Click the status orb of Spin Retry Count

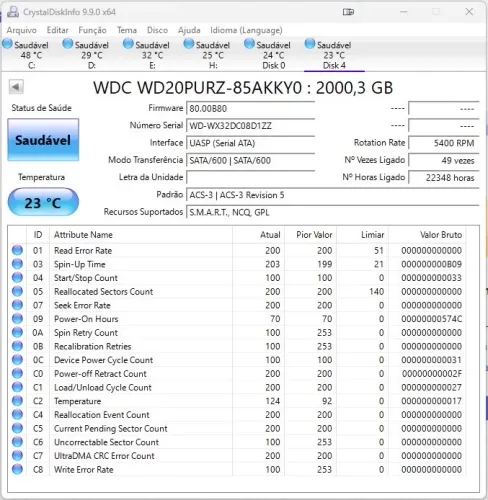click(x=17, y=332)
